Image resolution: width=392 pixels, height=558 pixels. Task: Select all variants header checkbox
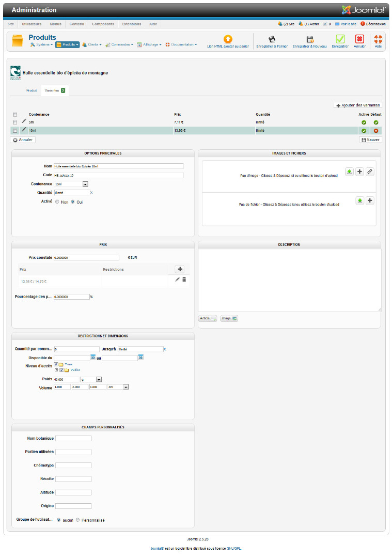point(15,115)
